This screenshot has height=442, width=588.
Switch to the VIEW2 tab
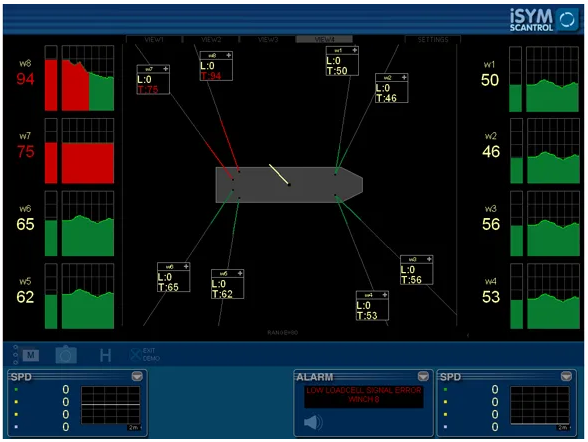click(211, 39)
